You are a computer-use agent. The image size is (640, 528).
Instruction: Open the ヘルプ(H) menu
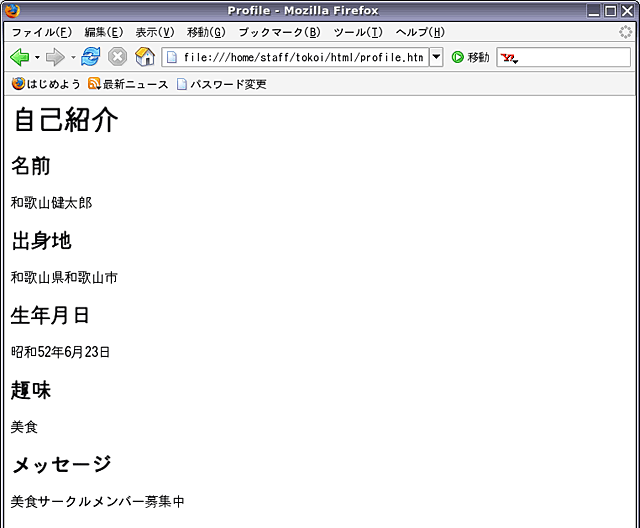[x=420, y=32]
